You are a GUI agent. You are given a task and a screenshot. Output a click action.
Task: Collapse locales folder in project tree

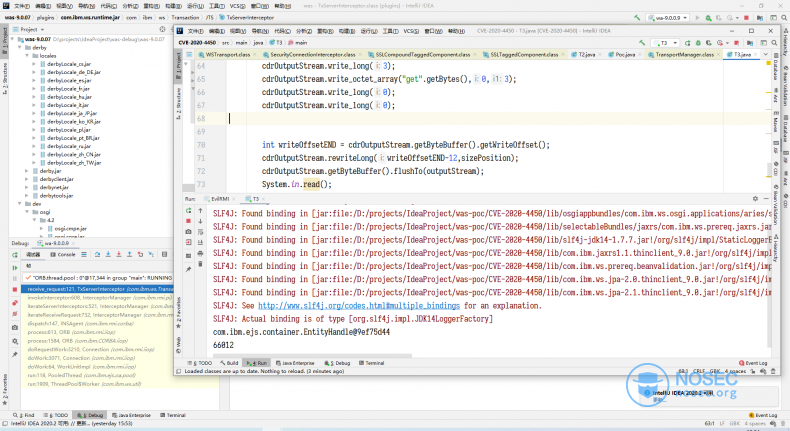[x=27, y=55]
